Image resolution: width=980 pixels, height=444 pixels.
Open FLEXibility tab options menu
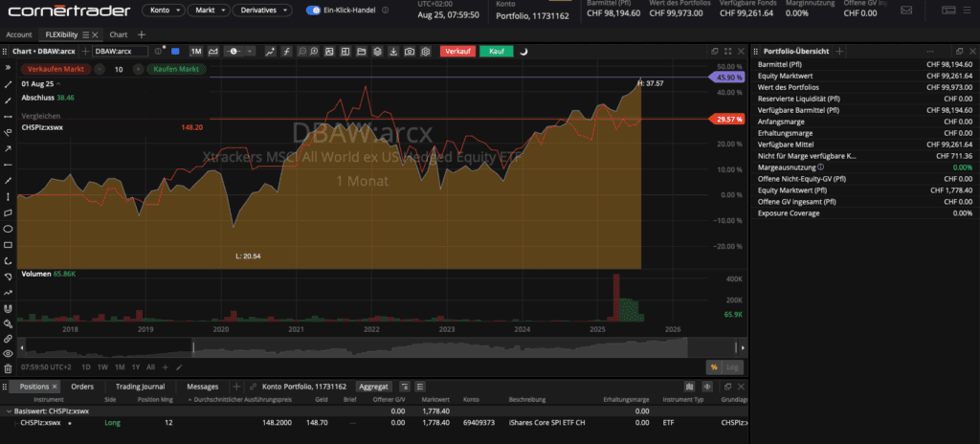pos(86,34)
